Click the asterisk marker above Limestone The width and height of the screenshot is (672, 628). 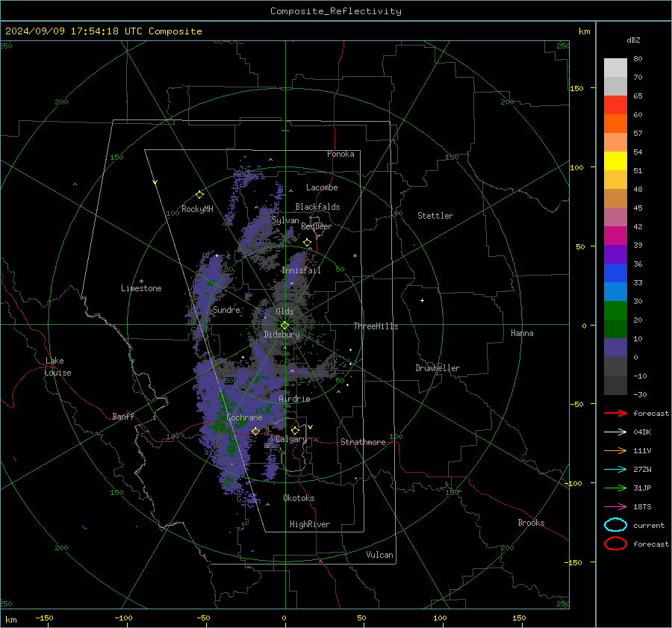click(141, 282)
